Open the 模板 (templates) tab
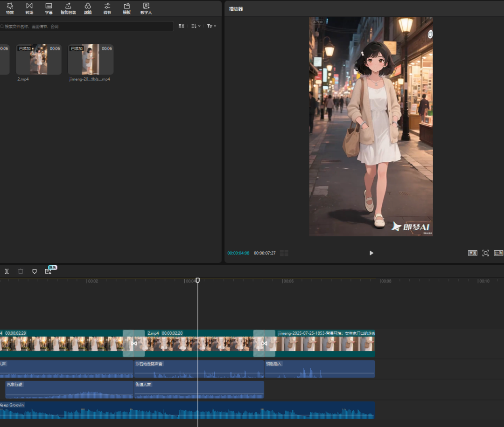The image size is (504, 427). [126, 9]
